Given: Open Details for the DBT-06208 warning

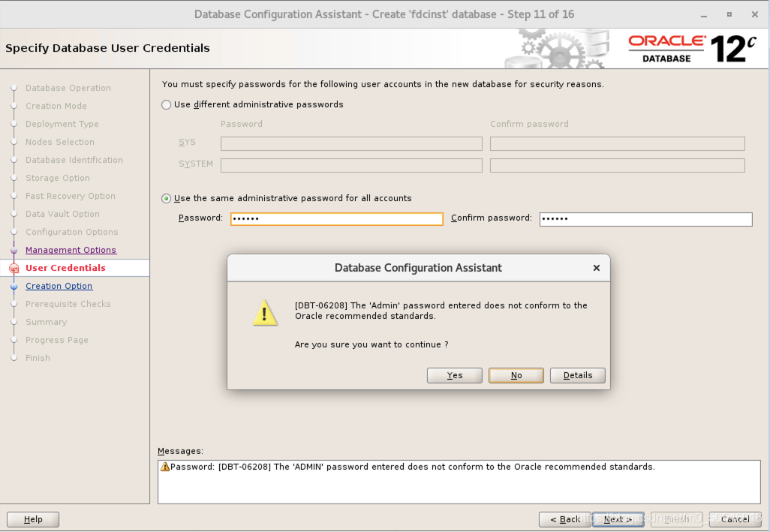Looking at the screenshot, I should [578, 375].
